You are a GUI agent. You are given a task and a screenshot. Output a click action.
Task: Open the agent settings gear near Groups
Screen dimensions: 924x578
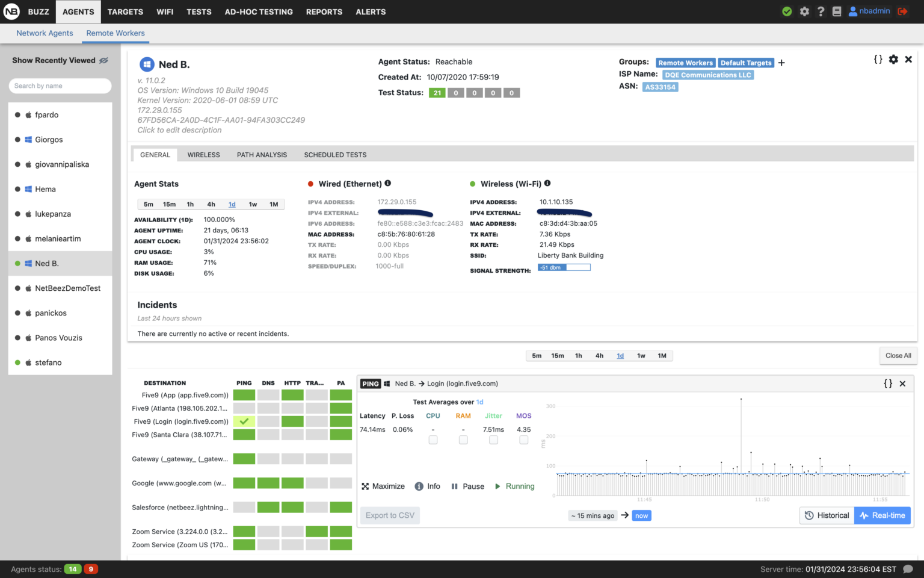point(893,59)
